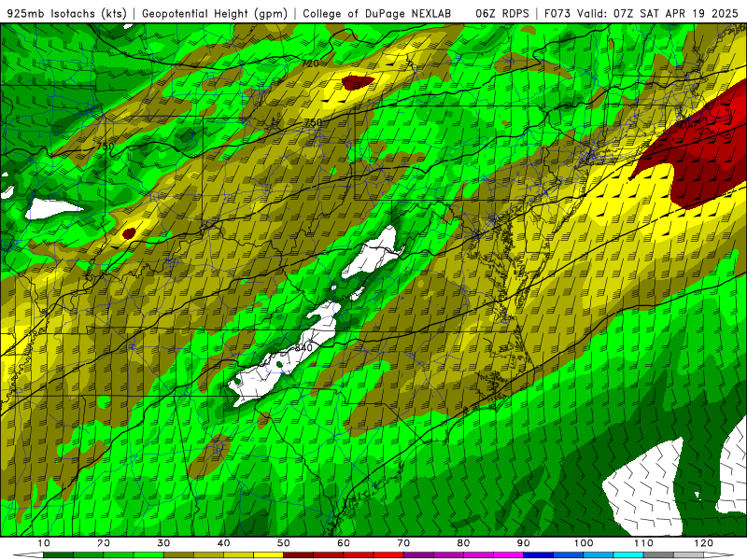747x560 pixels.
Task: Select the bright lime green 25-30 kt swatch
Action: (x=148, y=555)
